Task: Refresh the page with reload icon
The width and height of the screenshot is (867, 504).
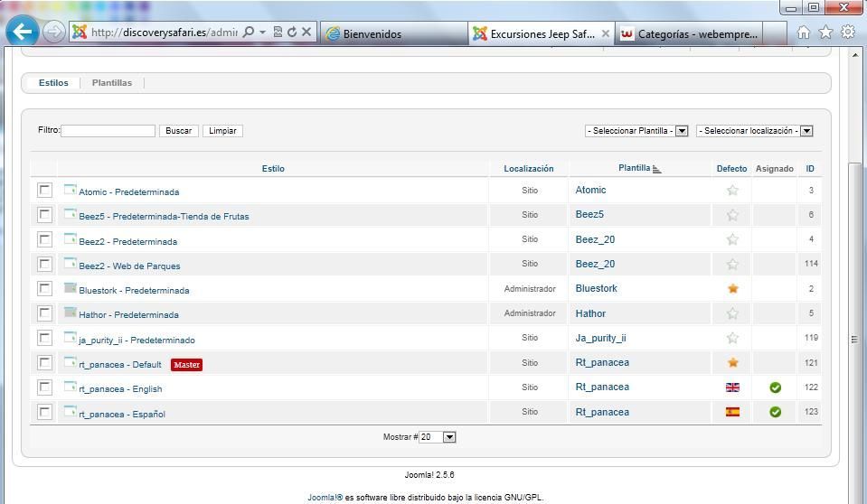Action: 292,32
